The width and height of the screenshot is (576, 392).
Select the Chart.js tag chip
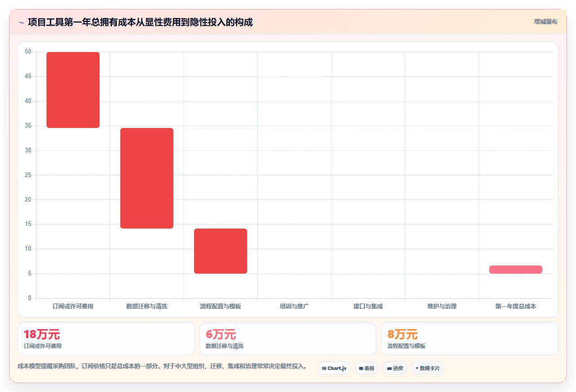coord(334,368)
